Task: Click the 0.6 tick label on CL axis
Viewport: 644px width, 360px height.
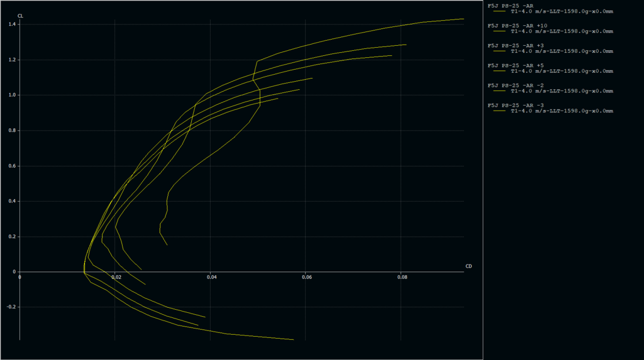Action: coord(13,166)
